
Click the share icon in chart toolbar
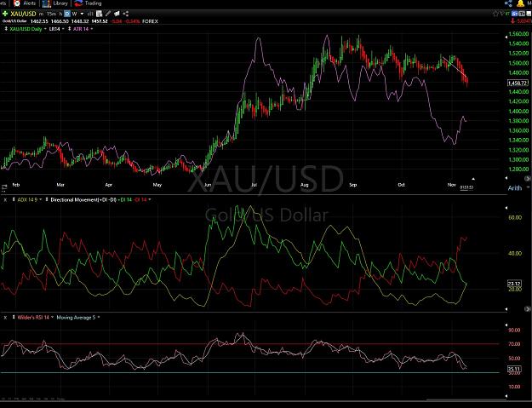coord(125,14)
